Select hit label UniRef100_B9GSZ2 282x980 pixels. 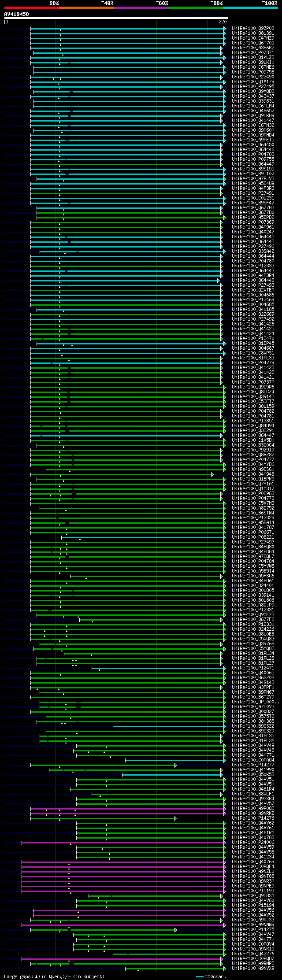pos(253,726)
